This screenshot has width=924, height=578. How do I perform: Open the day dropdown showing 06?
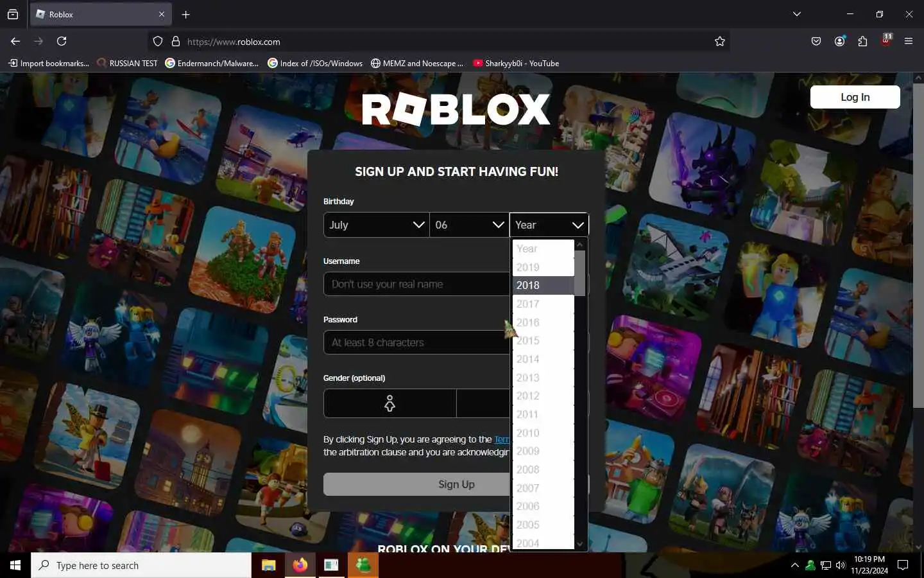coord(469,225)
